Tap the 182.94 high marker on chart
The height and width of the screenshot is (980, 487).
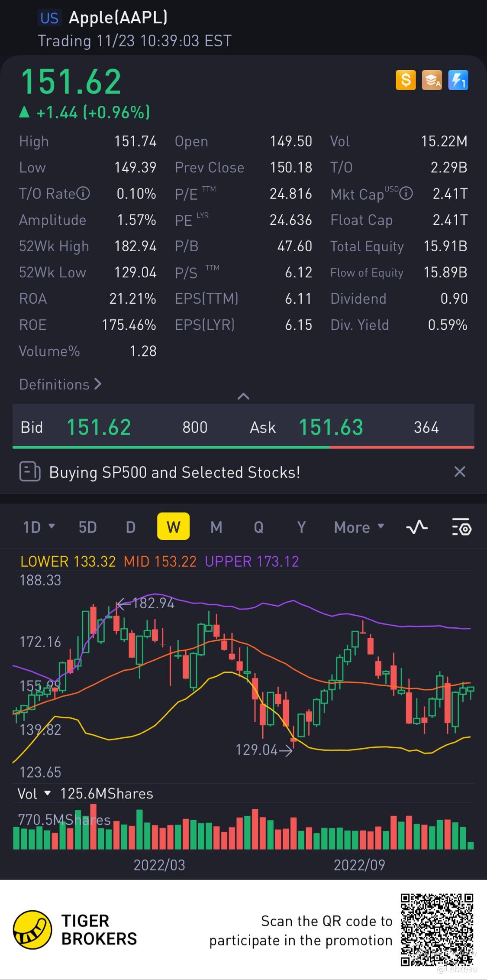(146, 603)
